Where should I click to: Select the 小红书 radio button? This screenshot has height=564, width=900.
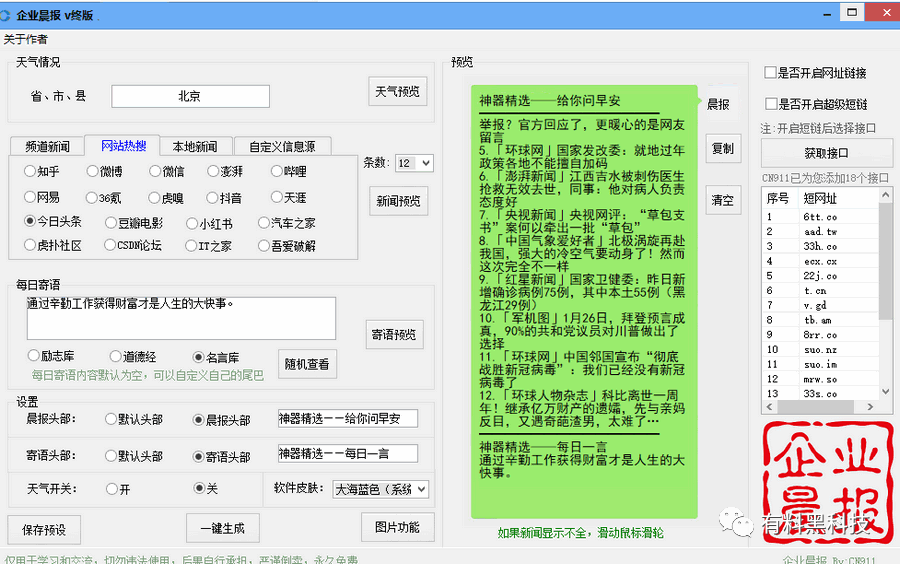(x=192, y=224)
